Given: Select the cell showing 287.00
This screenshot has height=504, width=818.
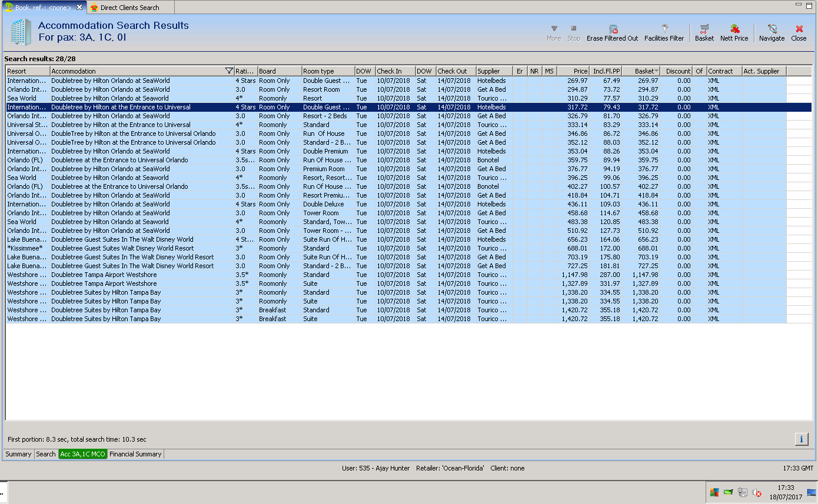Looking at the screenshot, I should pos(606,275).
